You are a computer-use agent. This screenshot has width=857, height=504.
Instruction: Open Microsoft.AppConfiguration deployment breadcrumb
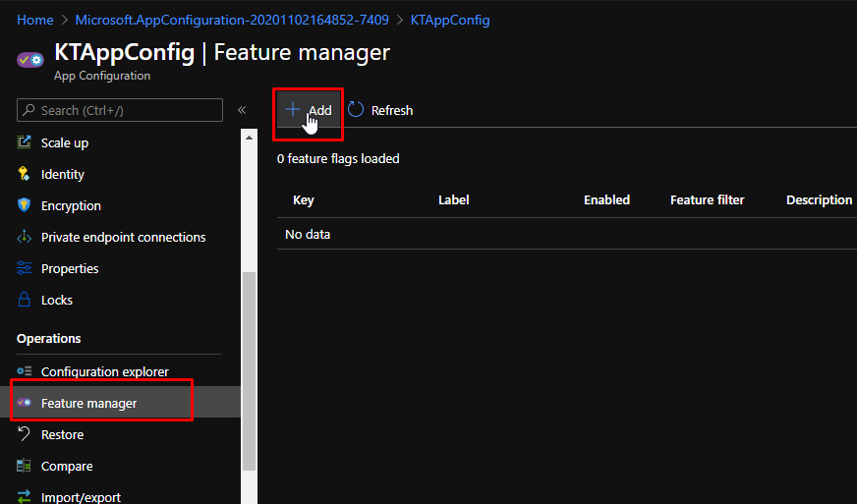pyautogui.click(x=232, y=21)
